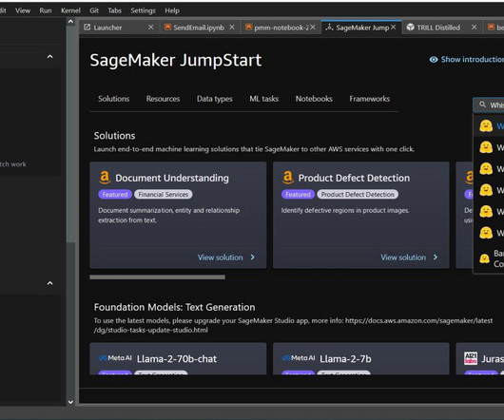
Task: Click AI21 labs logo on Jurassic card
Action: click(x=471, y=358)
